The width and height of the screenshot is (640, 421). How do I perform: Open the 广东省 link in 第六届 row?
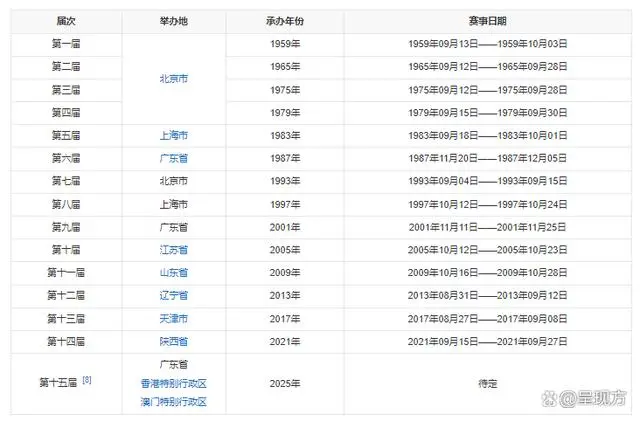point(174,158)
